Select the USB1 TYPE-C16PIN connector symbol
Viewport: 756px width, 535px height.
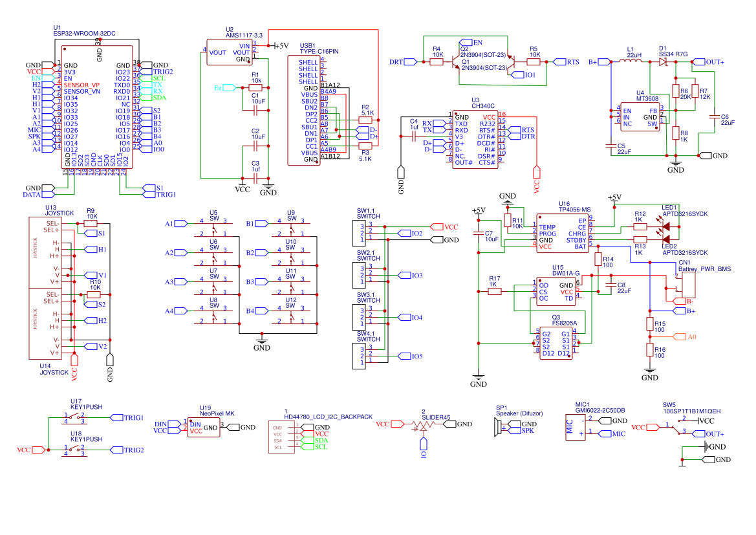tap(304, 110)
